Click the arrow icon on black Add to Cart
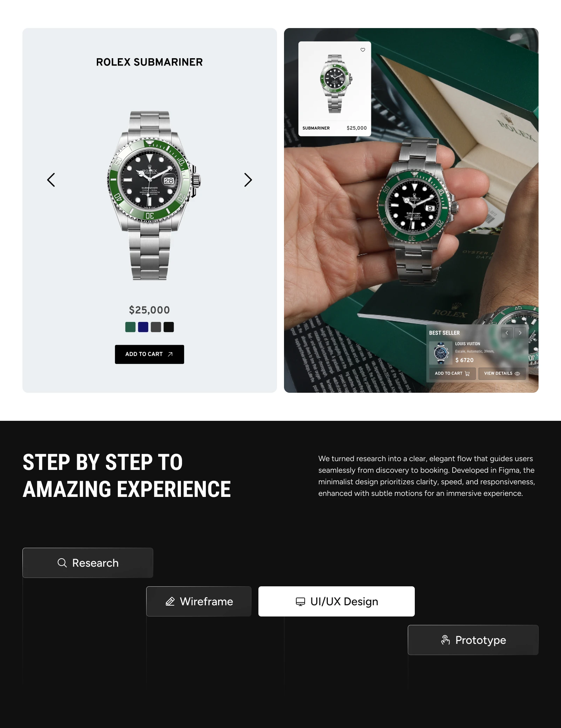561x728 pixels. tap(170, 354)
